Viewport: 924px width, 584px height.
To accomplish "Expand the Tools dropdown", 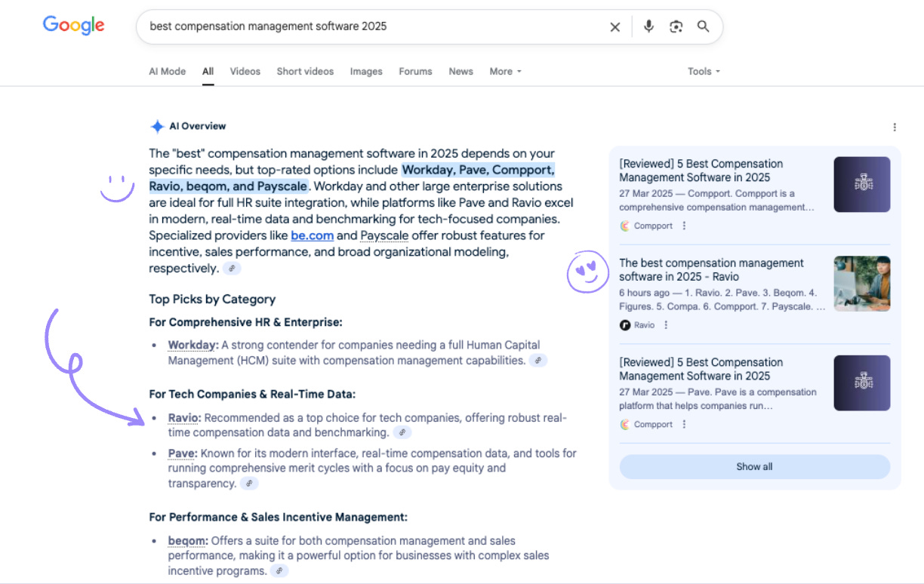I will coord(704,71).
